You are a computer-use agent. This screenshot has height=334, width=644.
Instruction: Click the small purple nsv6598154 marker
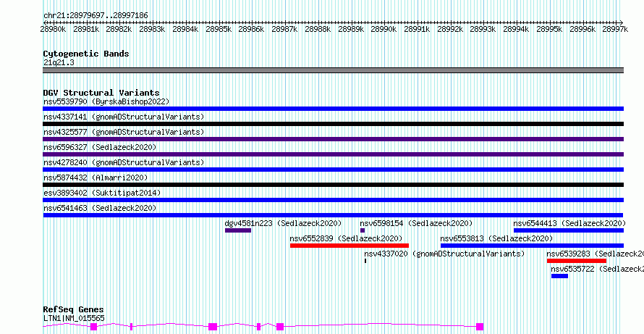[x=363, y=230]
